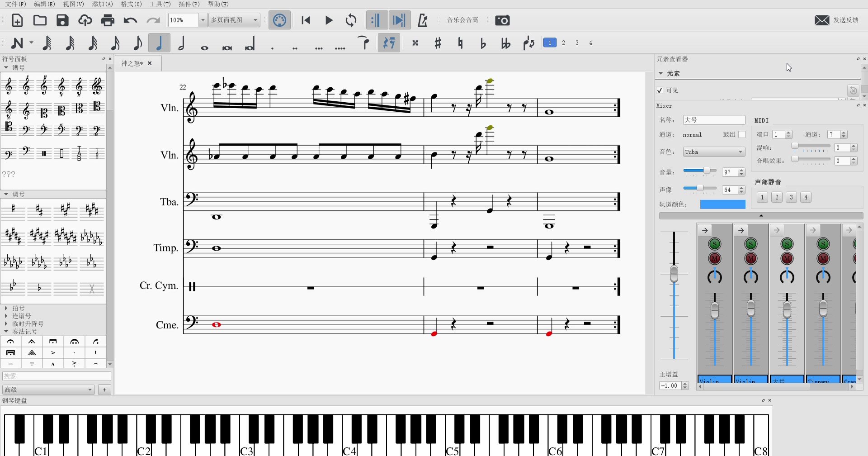Toggle pan score during playback icon
Viewport: 868px width, 456px height.
tap(399, 20)
